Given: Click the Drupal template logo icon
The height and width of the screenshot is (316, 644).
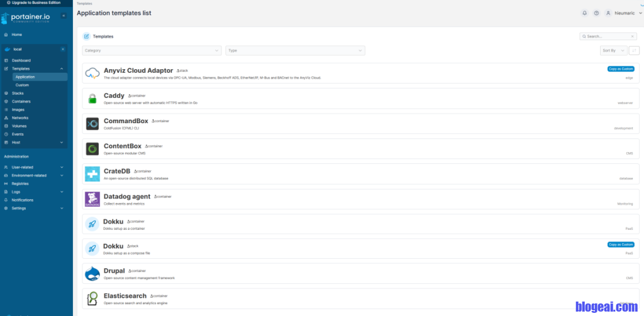Looking at the screenshot, I should tap(92, 274).
